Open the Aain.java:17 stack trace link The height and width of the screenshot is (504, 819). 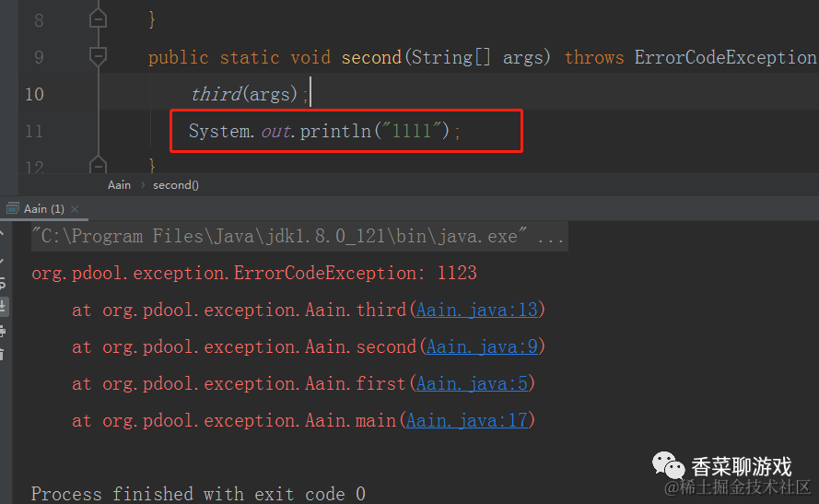tap(467, 420)
